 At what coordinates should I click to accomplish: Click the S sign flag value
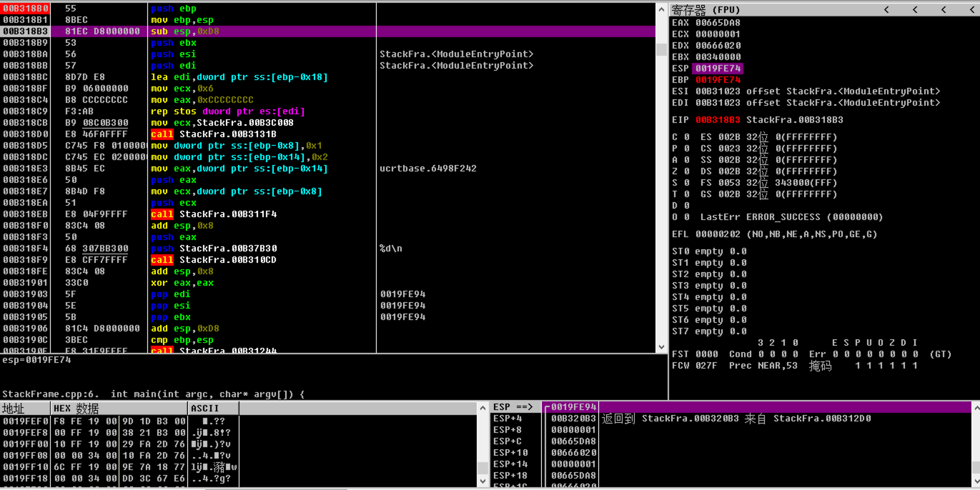tap(687, 182)
